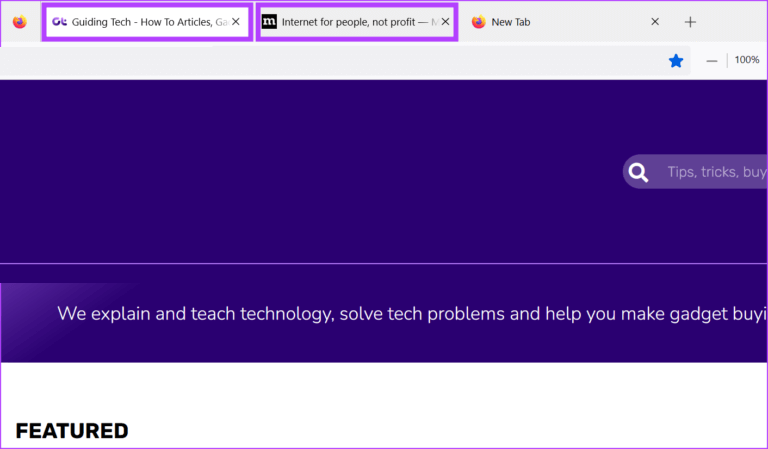
Task: Click the Mozilla tab favicon
Action: click(x=269, y=22)
